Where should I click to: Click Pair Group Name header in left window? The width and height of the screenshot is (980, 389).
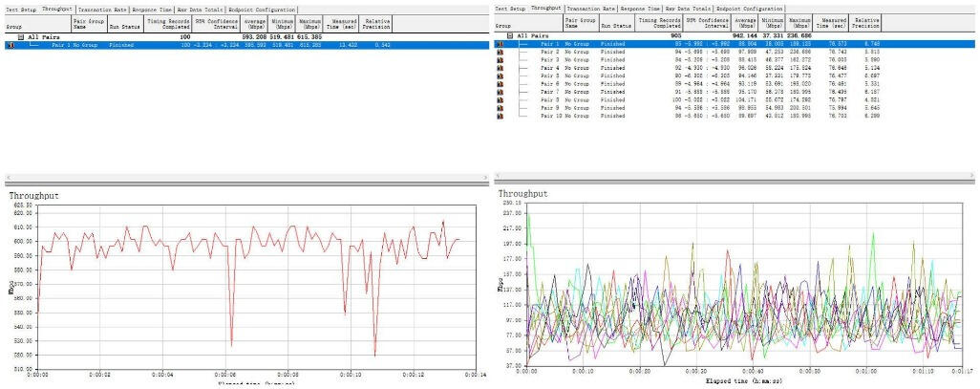(x=88, y=25)
